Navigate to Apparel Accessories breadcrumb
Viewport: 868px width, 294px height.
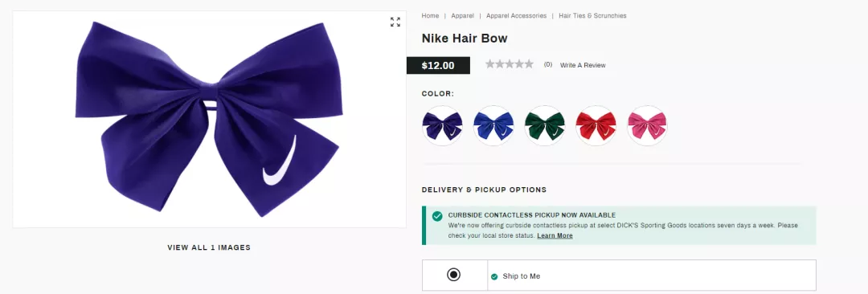[517, 15]
